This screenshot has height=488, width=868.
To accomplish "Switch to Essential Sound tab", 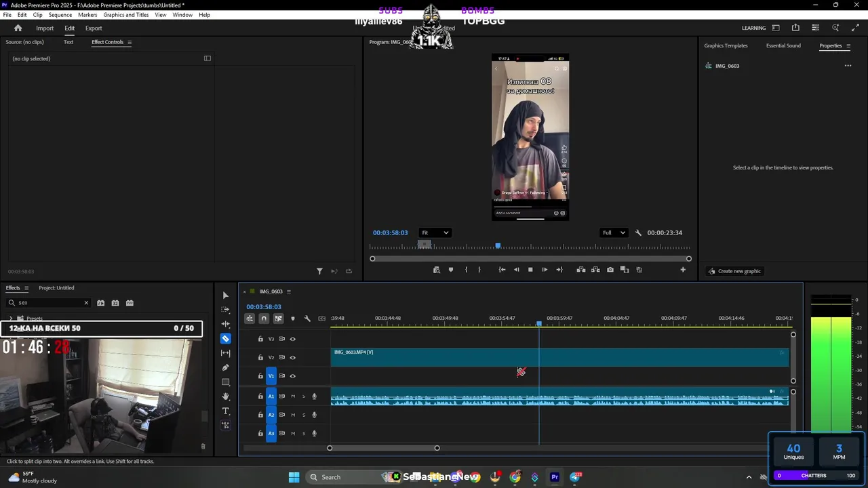I will pyautogui.click(x=783, y=46).
